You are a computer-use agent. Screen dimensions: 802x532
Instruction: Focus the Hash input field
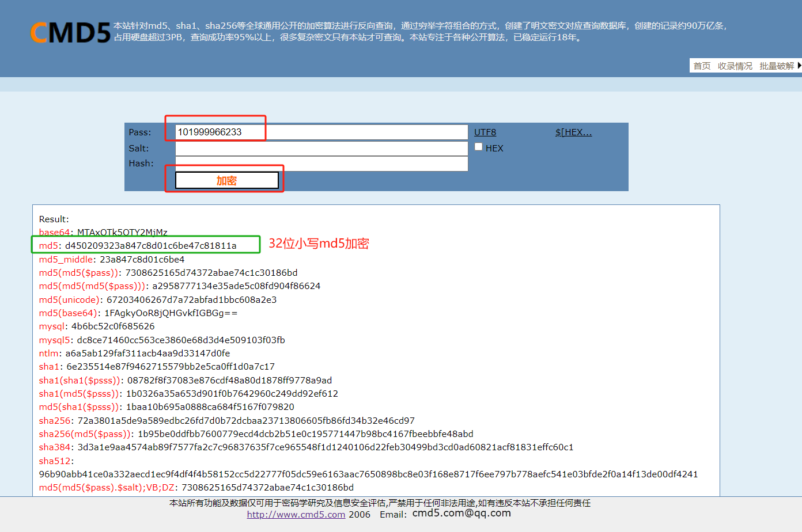click(321, 164)
